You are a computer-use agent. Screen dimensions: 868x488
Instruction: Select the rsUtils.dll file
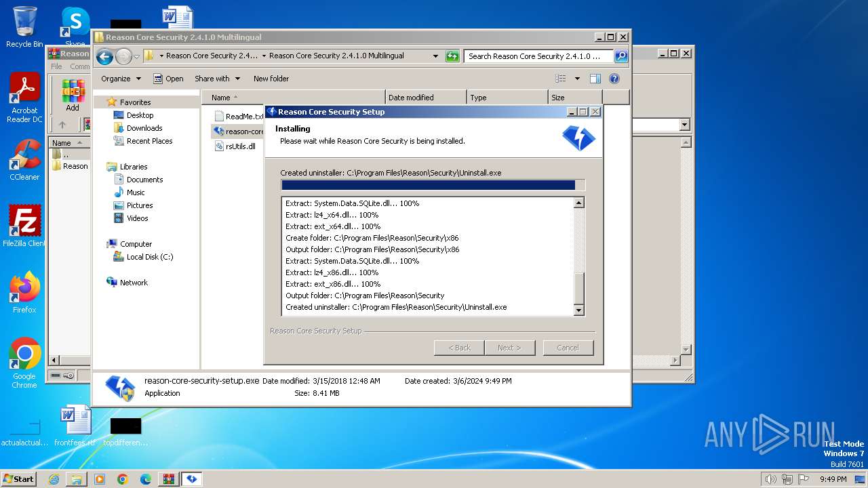[x=235, y=146]
